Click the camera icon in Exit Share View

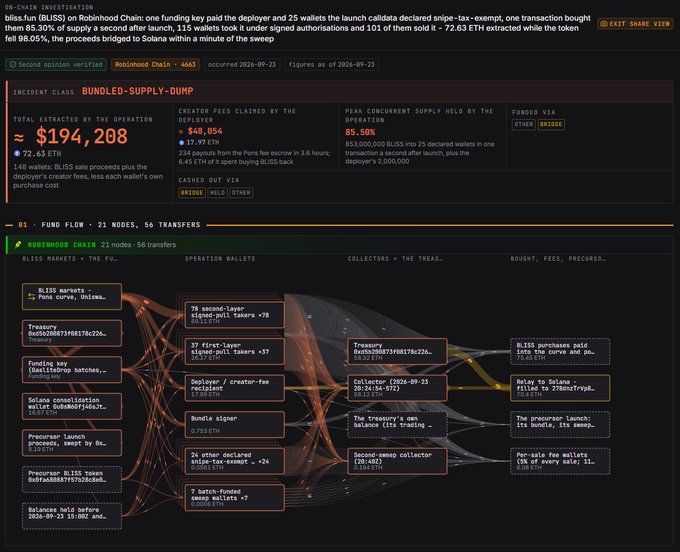tap(604, 24)
